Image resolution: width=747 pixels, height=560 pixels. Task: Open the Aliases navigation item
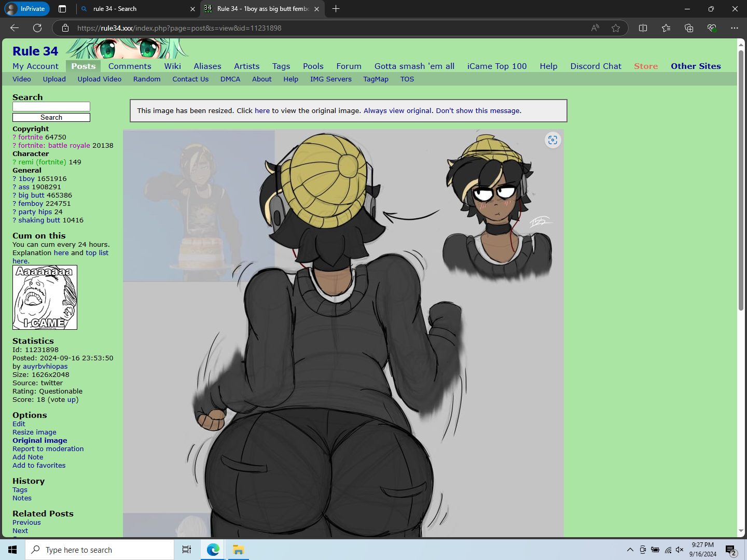208,66
